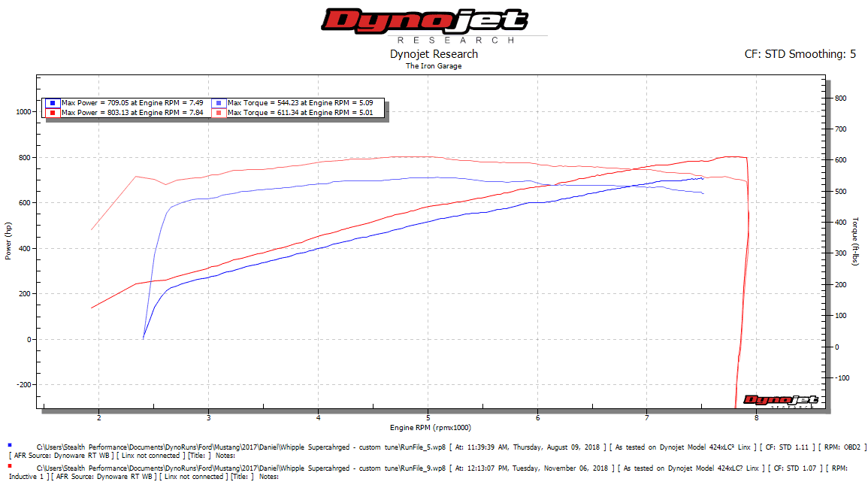868x488 pixels.
Task: Click the -200 tick on the Power axis
Action: (x=25, y=385)
